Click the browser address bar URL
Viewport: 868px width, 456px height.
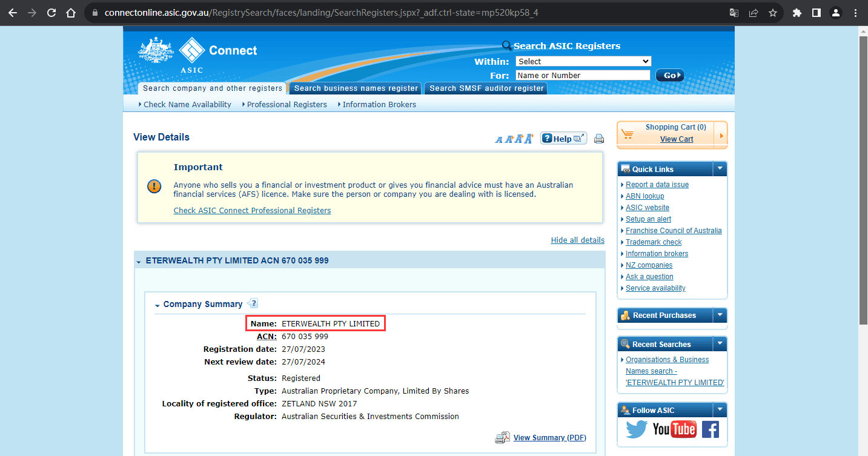[321, 13]
